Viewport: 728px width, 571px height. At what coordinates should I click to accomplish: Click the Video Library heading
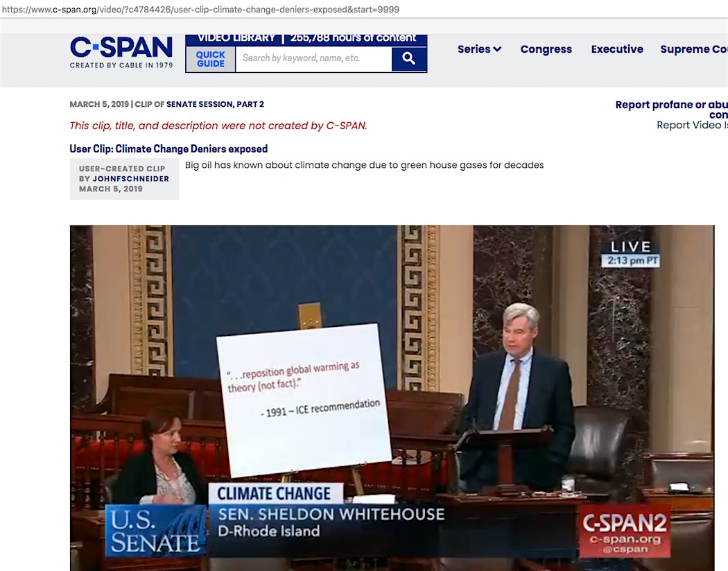pyautogui.click(x=236, y=38)
